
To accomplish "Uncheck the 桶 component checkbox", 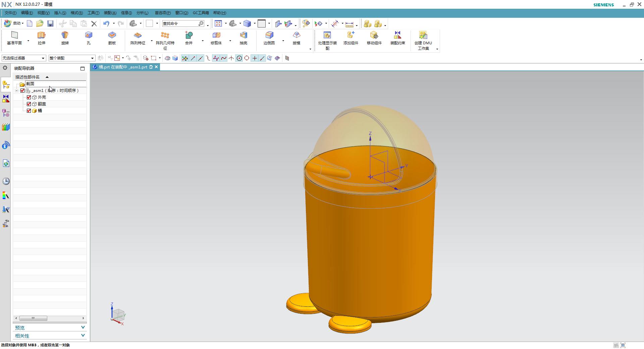I will 29,111.
